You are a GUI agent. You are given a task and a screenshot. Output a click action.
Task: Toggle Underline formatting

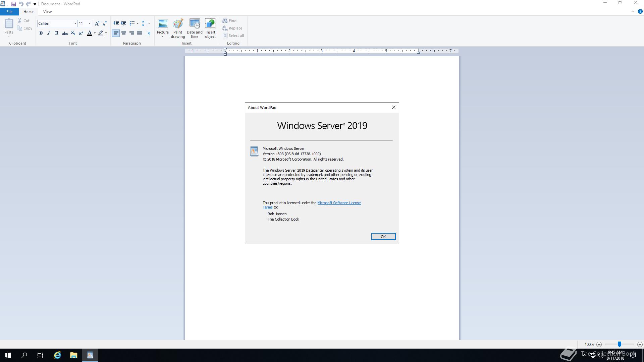point(57,33)
